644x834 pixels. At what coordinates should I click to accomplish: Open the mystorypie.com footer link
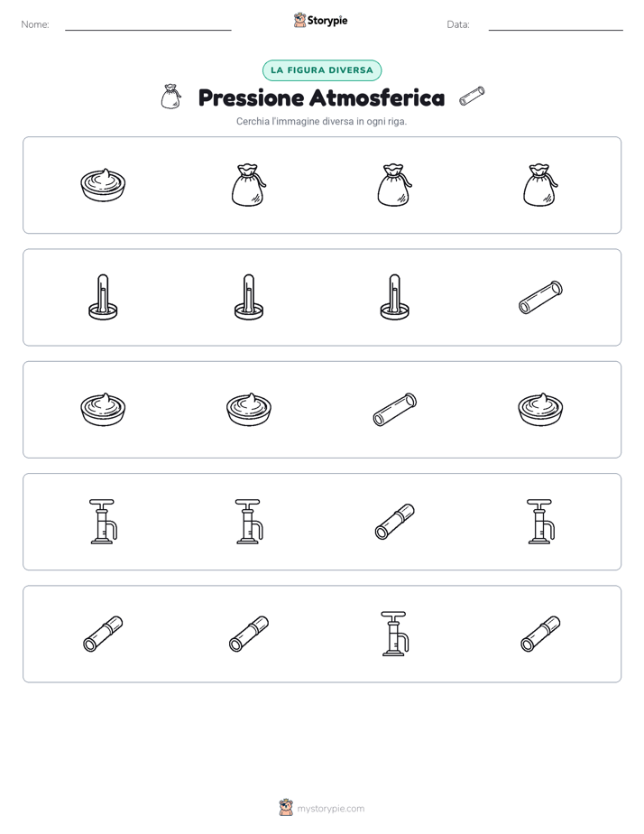(330, 809)
